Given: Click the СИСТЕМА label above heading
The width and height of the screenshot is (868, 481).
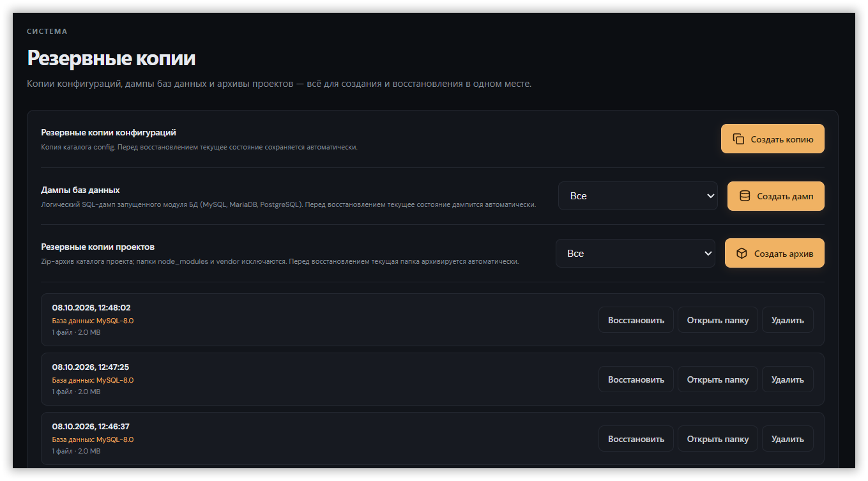Looking at the screenshot, I should [x=47, y=31].
